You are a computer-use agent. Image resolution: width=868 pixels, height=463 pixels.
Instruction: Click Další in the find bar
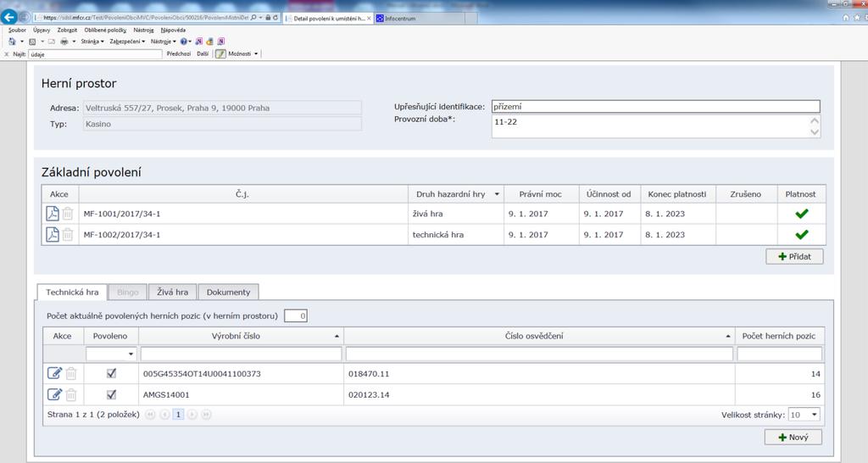tap(203, 53)
